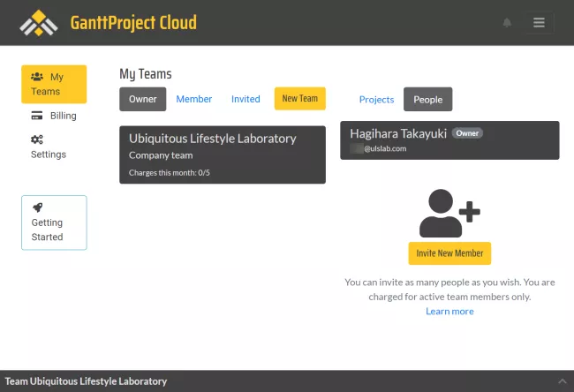Viewport: 574px width, 392px height.
Task: Open Billing in the sidebar
Action: click(54, 116)
